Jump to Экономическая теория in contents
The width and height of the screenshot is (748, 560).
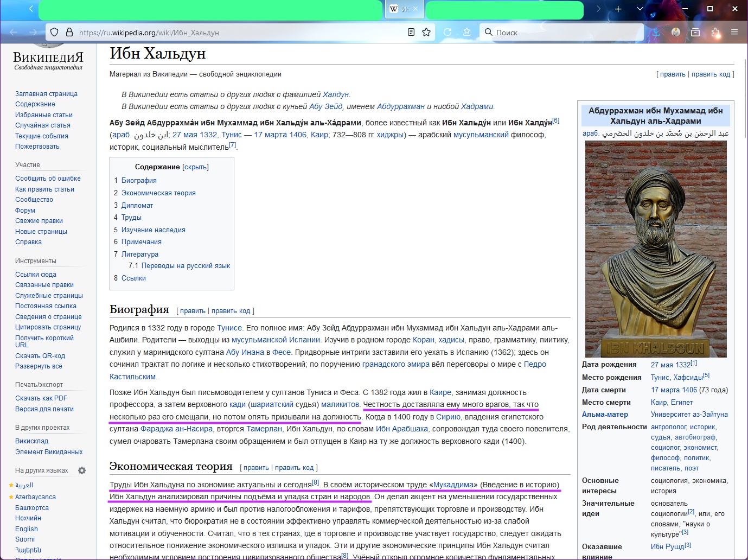158,193
